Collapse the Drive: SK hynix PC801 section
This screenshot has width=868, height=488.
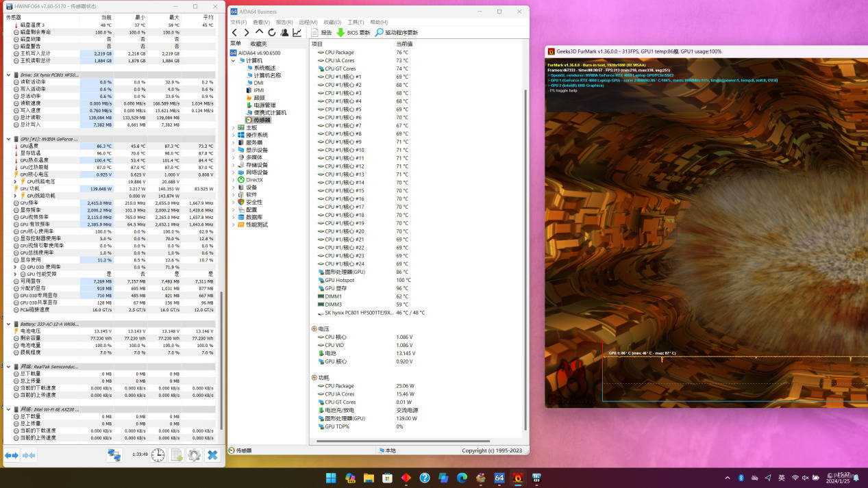(x=9, y=75)
